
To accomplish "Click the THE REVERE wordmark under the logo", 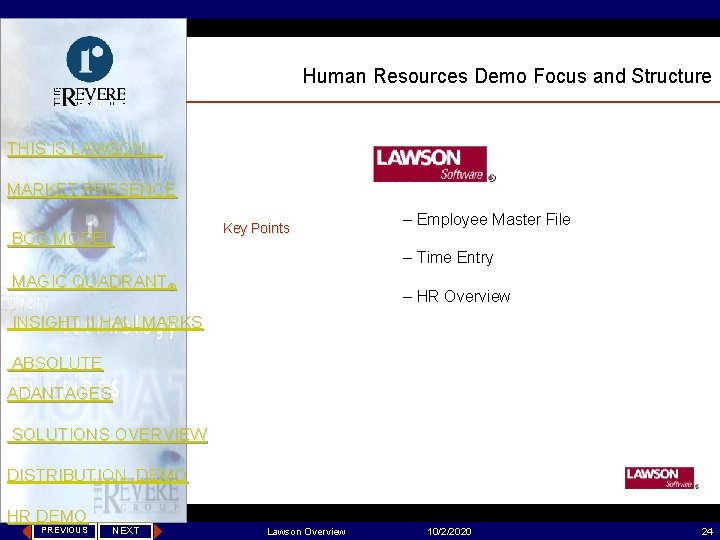I will [x=90, y=96].
